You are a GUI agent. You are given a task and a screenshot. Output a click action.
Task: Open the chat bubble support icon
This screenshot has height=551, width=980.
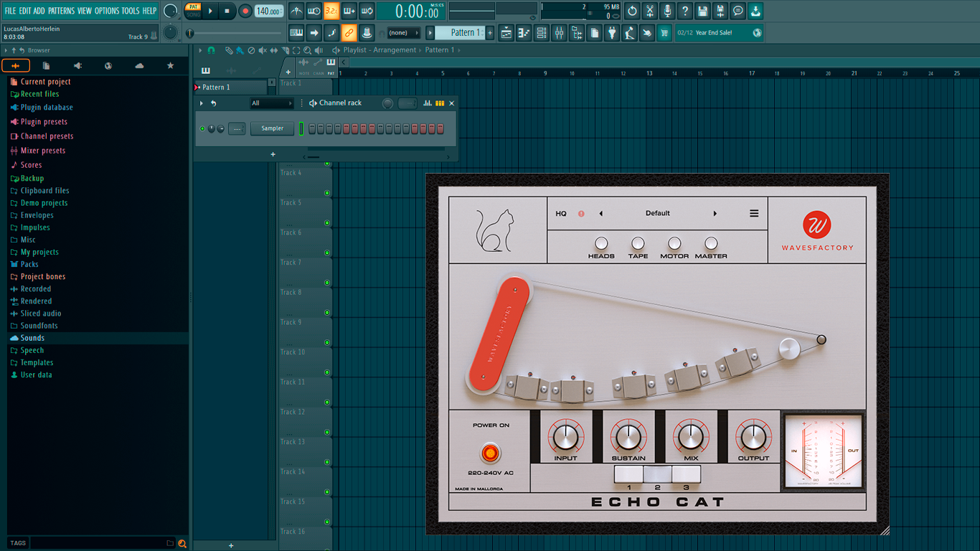point(738,11)
